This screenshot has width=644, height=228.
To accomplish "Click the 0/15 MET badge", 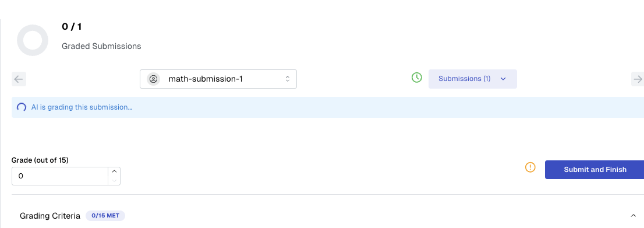I will pos(105,216).
